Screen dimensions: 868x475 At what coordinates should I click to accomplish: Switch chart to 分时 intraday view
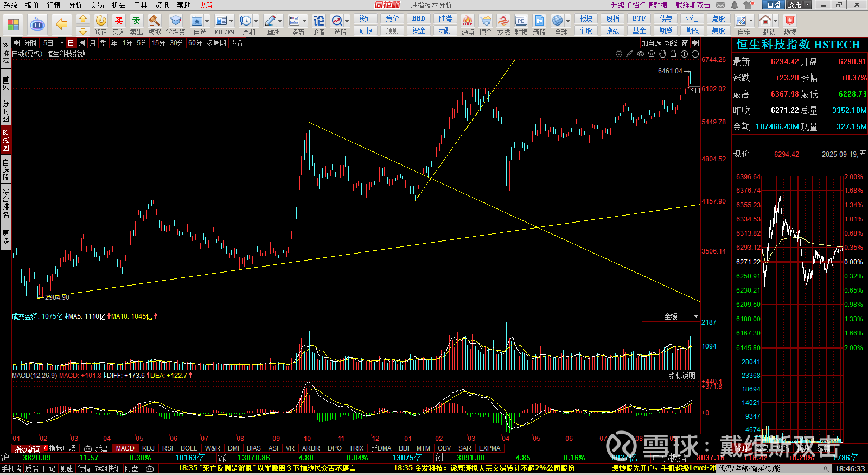[x=30, y=43]
